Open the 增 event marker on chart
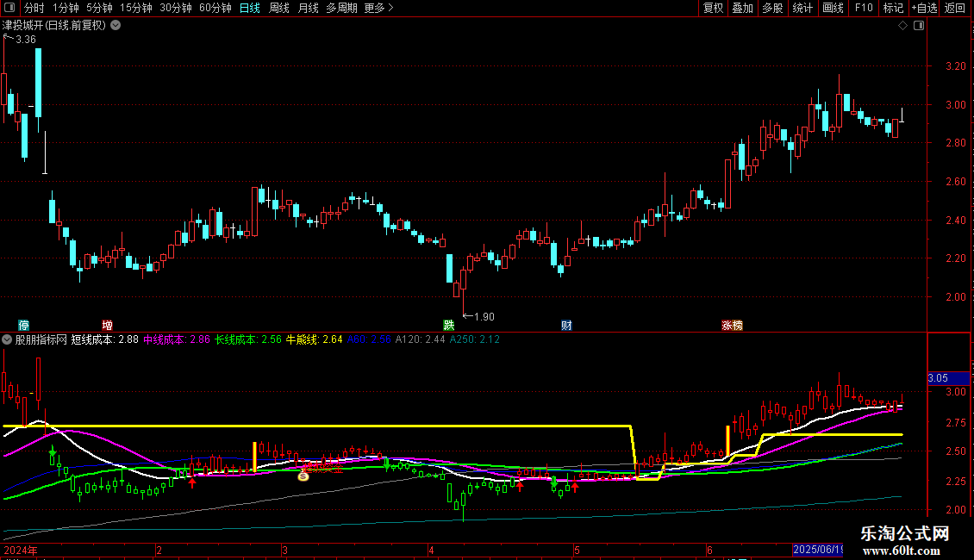This screenshot has width=974, height=560. click(x=108, y=326)
